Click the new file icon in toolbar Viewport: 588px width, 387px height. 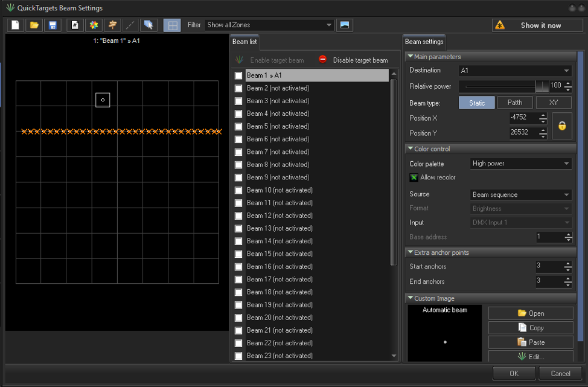coord(15,25)
